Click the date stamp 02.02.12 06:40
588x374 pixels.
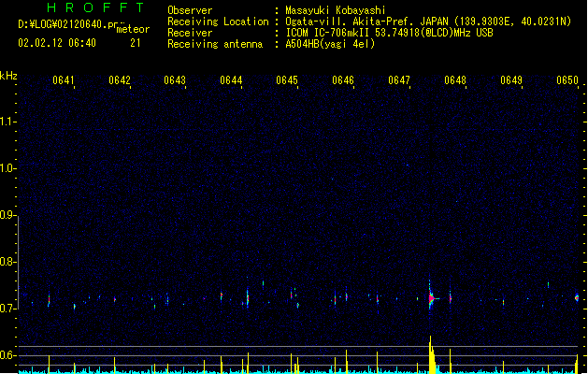[57, 43]
